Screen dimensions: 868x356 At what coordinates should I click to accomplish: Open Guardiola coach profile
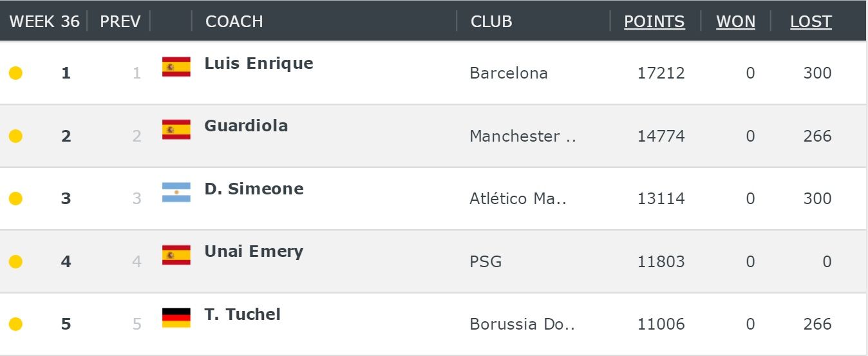click(x=246, y=126)
